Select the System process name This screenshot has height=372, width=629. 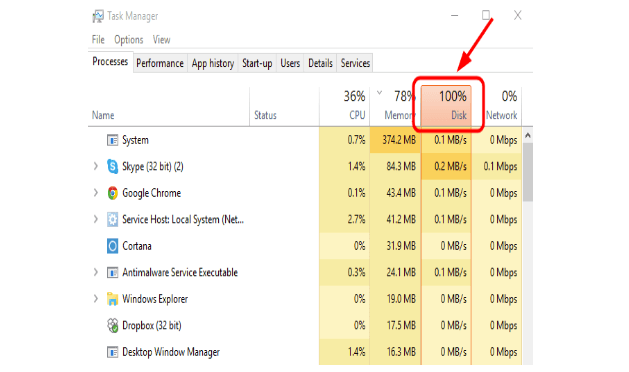135,140
